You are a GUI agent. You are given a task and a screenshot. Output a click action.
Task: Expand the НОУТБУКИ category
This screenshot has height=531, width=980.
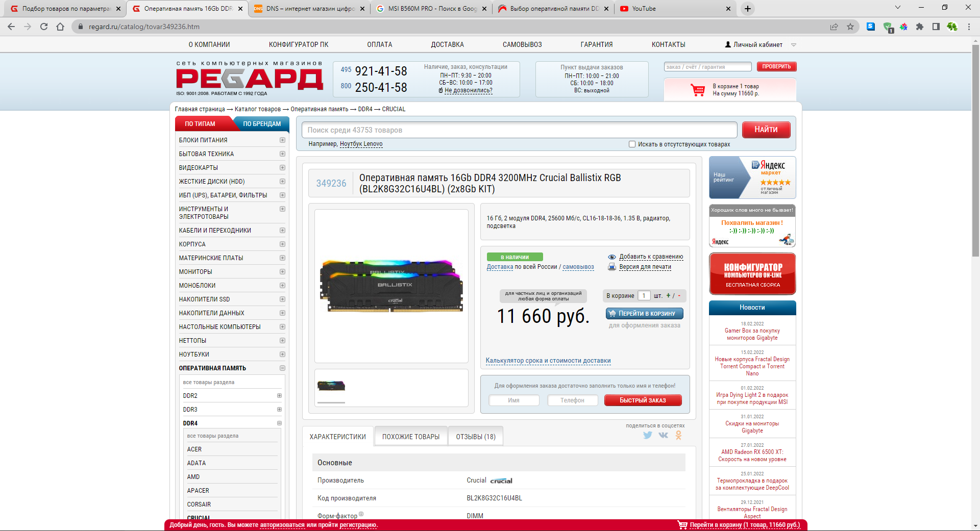pos(282,355)
